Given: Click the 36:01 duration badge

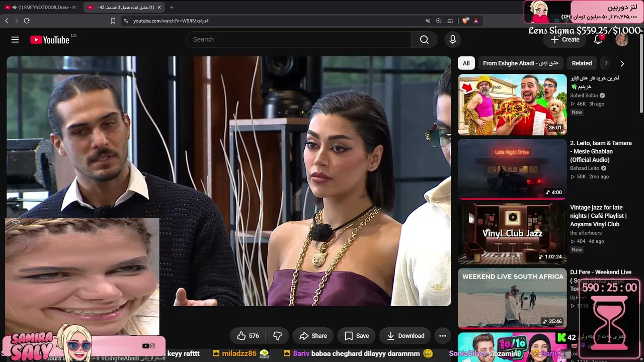Looking at the screenshot, I should [555, 128].
